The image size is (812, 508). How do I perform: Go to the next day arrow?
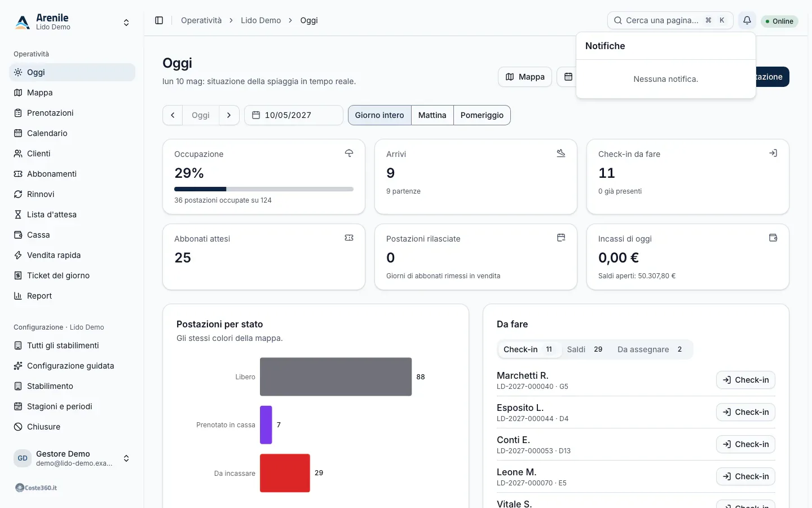click(229, 115)
